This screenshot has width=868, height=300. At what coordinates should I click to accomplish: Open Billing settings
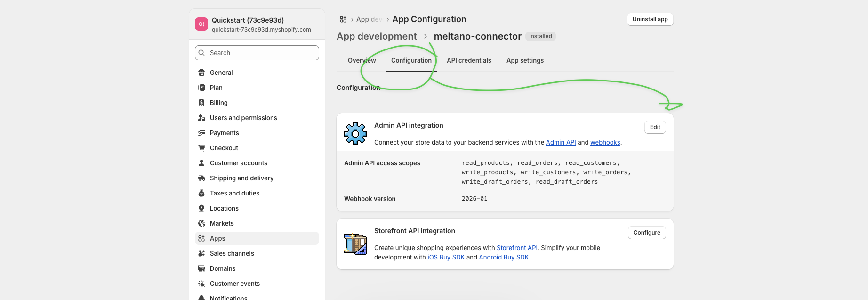[257, 103]
